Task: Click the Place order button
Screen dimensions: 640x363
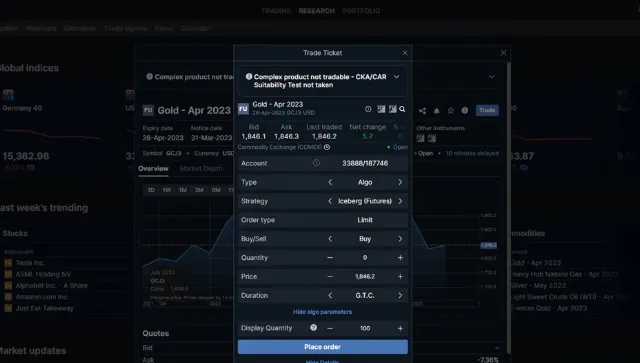Action: [322, 347]
